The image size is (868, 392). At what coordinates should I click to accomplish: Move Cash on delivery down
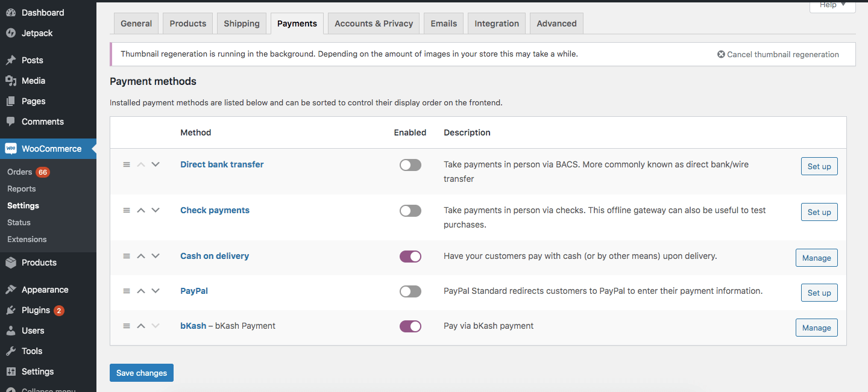click(x=156, y=256)
